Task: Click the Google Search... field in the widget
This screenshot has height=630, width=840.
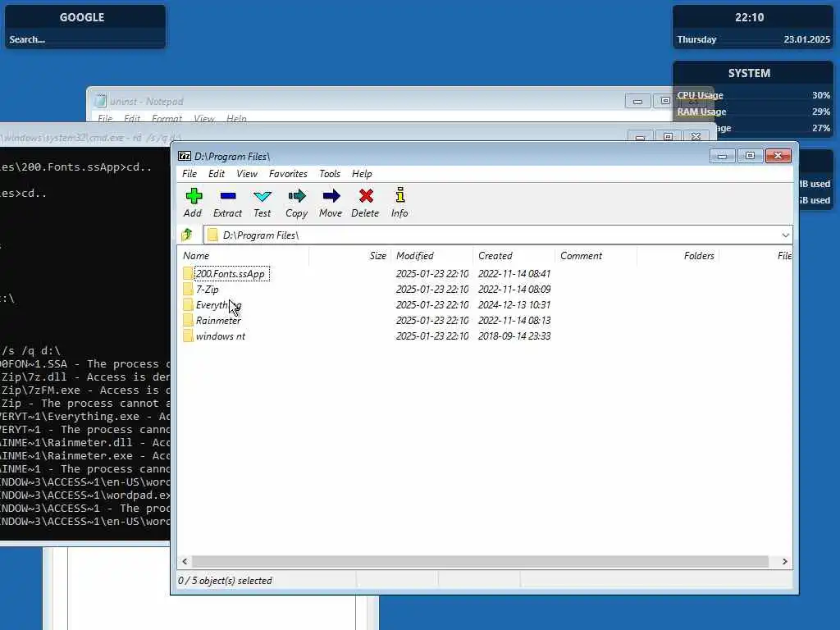Action: (85, 39)
